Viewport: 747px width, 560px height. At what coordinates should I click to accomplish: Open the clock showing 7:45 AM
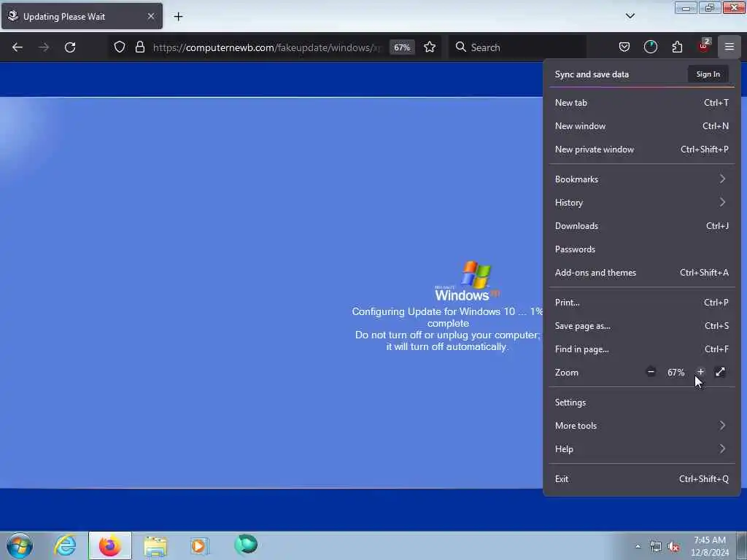click(710, 546)
